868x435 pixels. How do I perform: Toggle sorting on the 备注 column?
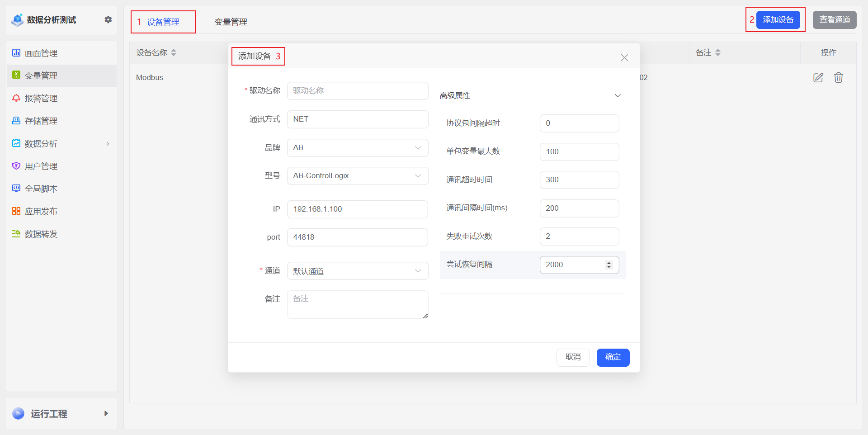(718, 52)
